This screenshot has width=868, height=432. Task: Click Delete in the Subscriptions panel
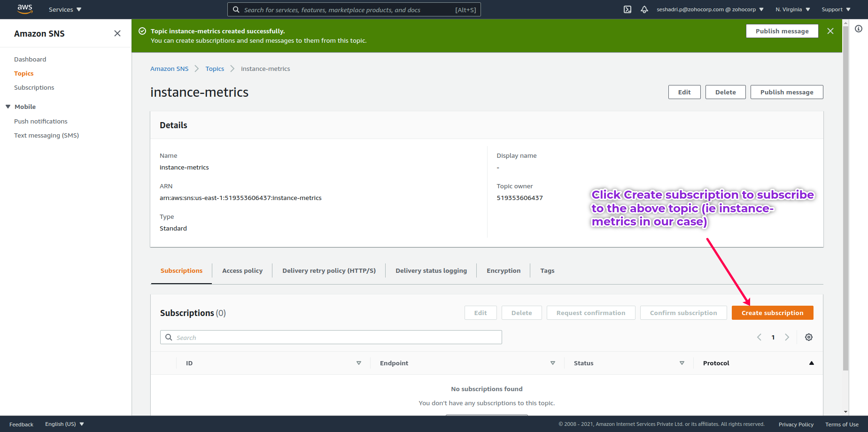(522, 313)
